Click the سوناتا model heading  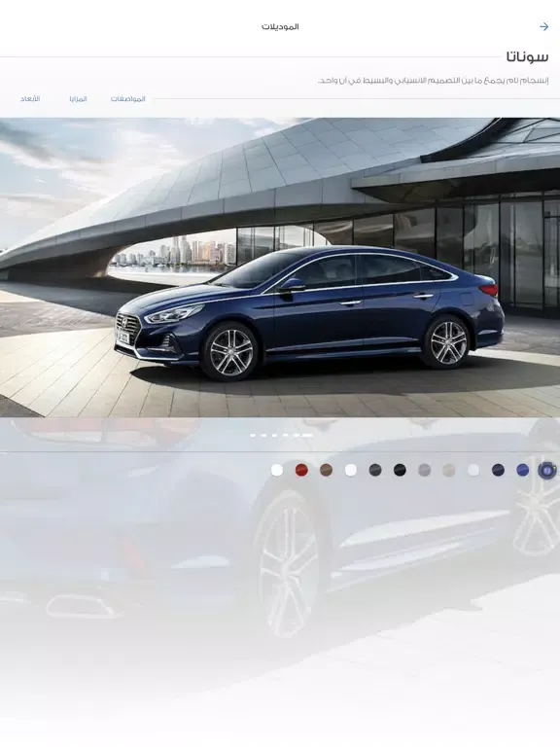pyautogui.click(x=528, y=57)
